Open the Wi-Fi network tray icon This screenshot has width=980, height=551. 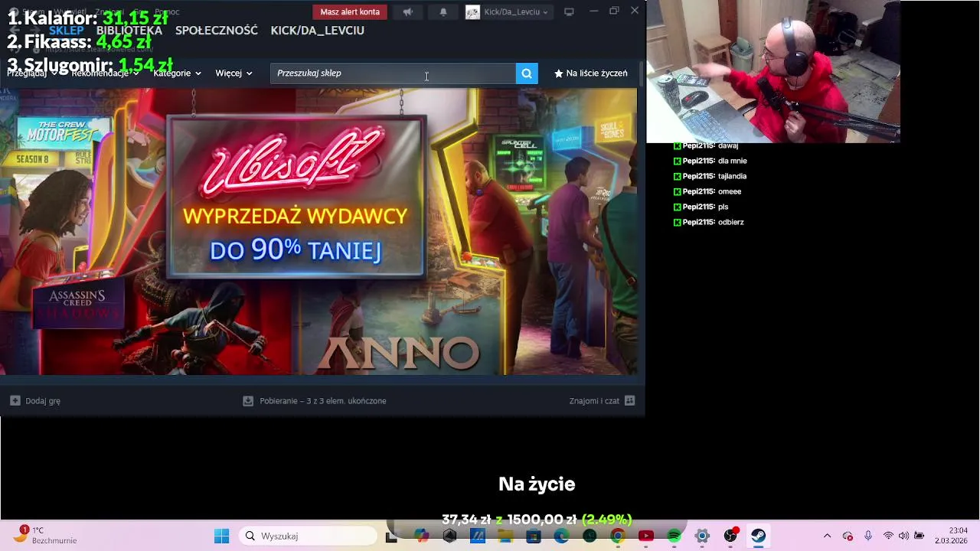(x=888, y=536)
